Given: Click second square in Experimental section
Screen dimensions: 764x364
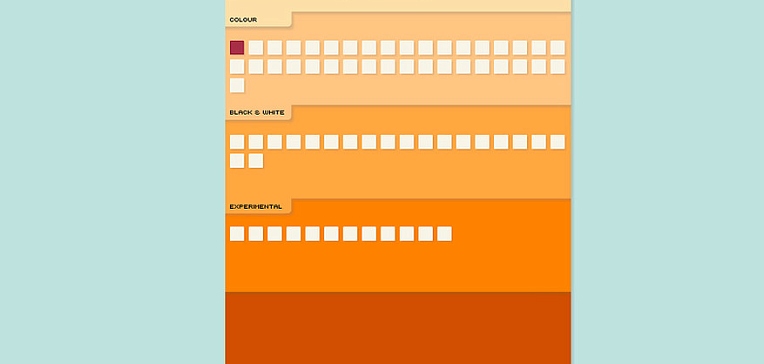Looking at the screenshot, I should coord(256,233).
